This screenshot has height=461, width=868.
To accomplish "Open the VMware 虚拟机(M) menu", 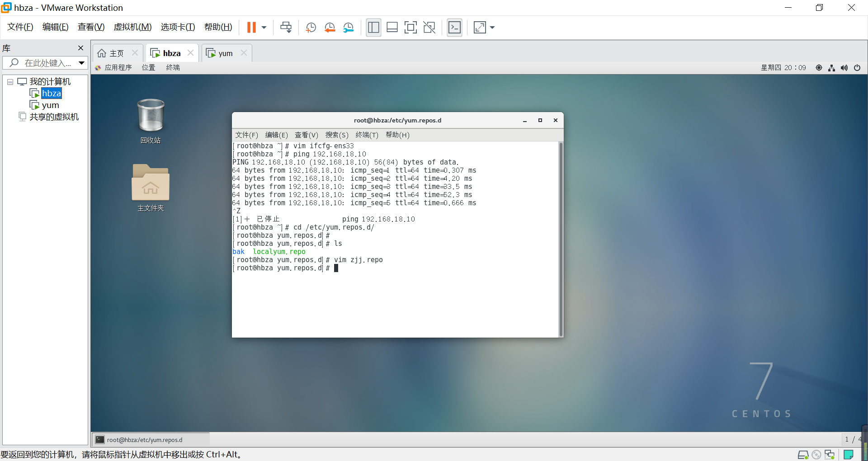I will (x=132, y=27).
